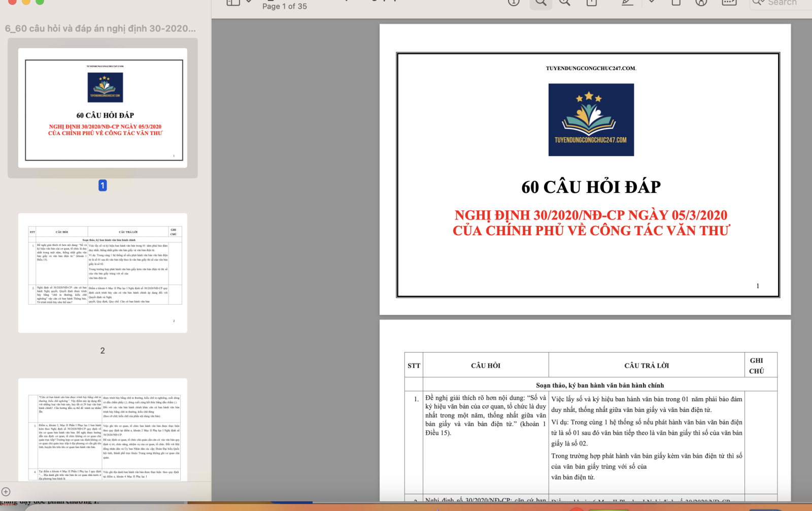The width and height of the screenshot is (812, 511).
Task: Click the '60 CÂU HỎI ĐÁP' heading on page
Action: click(x=591, y=187)
